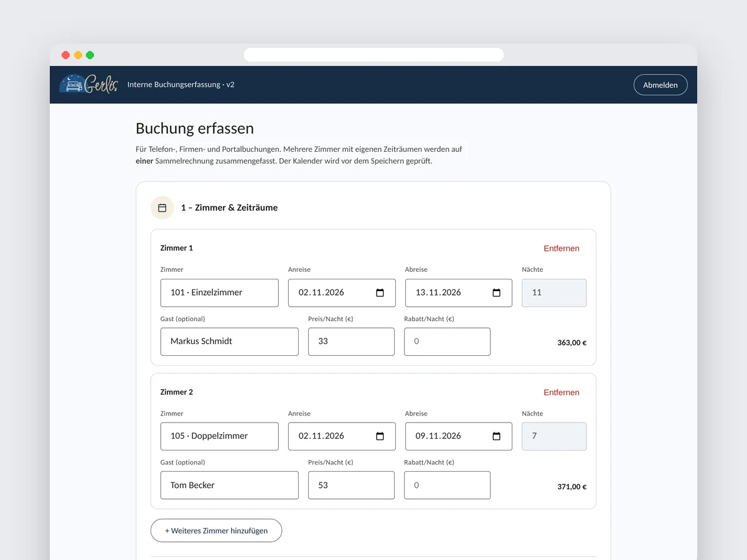Remove Zimmer 1 via Entfernen

click(x=561, y=248)
